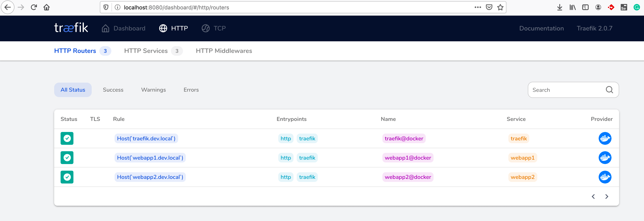Click status check icon for traefik.dev.local row
644x221 pixels.
(67, 138)
